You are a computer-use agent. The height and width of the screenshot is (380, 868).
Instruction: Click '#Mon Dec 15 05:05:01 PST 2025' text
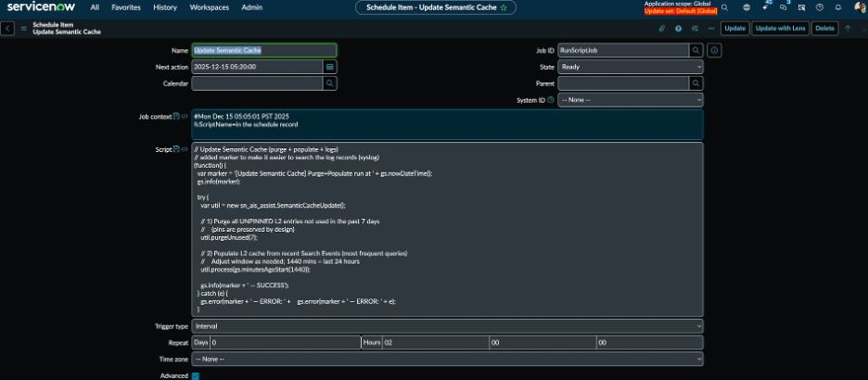click(241, 117)
